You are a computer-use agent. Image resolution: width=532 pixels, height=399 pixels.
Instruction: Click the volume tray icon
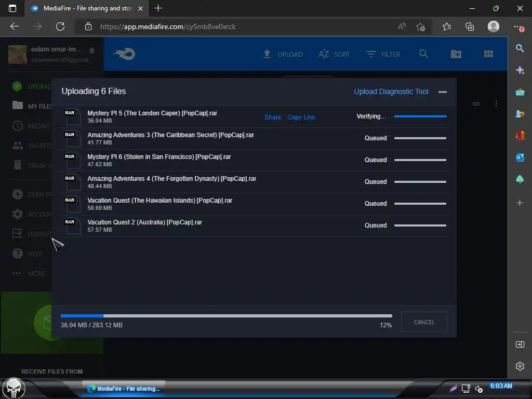478,389
